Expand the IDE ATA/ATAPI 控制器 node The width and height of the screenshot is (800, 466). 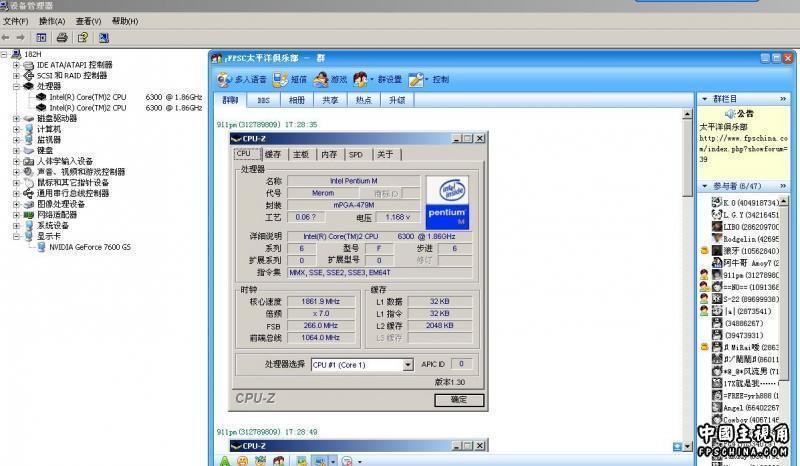pos(16,65)
